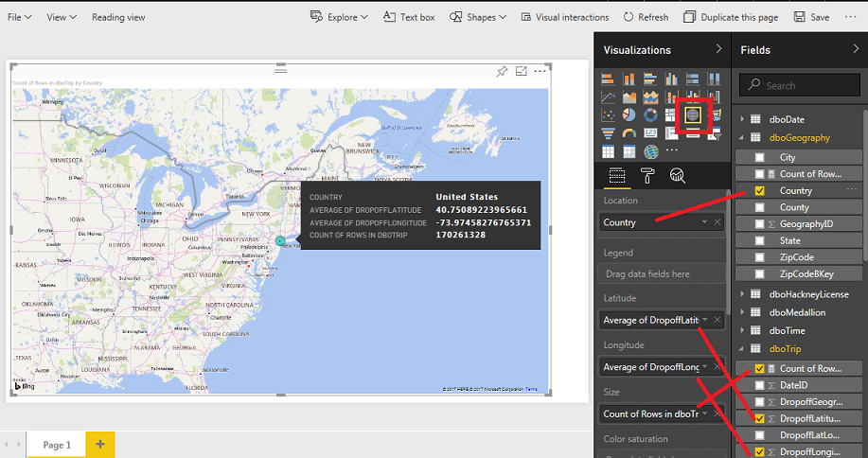Screen dimensions: 868x458
Task: Collapse the Visualizations pane chevron
Action: 718,49
